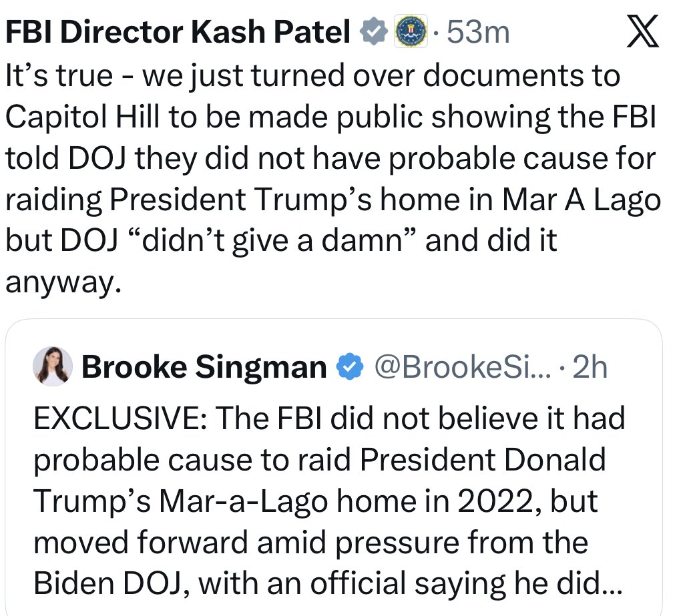Open FBI Director Kash Patel's profile name
Viewport: 681px width, 616px height.
click(x=178, y=32)
